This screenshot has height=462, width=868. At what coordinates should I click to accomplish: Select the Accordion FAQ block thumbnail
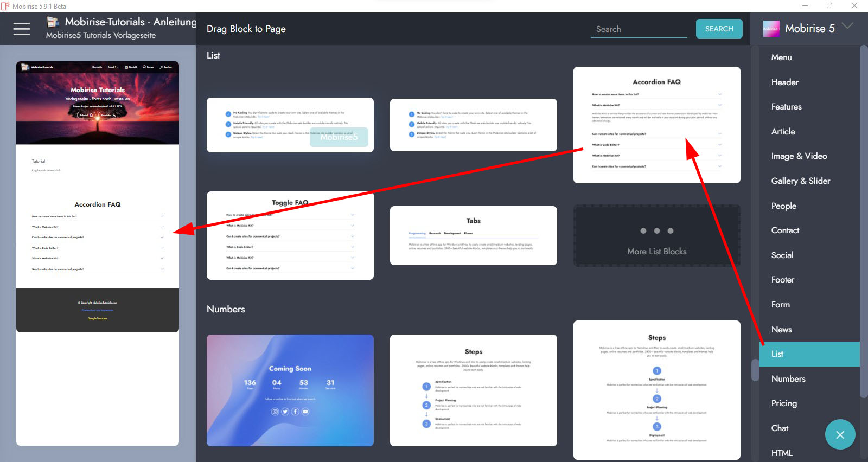(656, 125)
